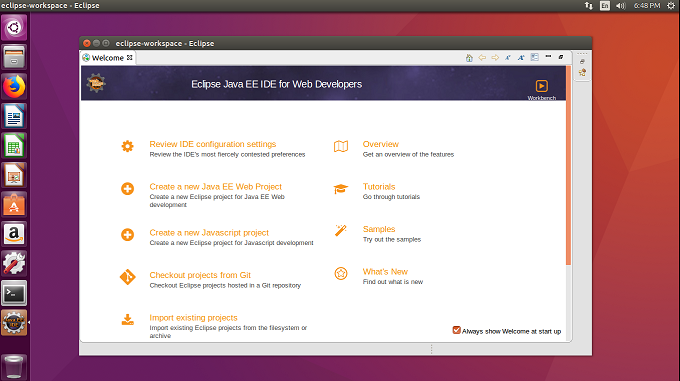Click the plus icon beside new Javascript project
This screenshot has width=680, height=381.
[x=128, y=234]
